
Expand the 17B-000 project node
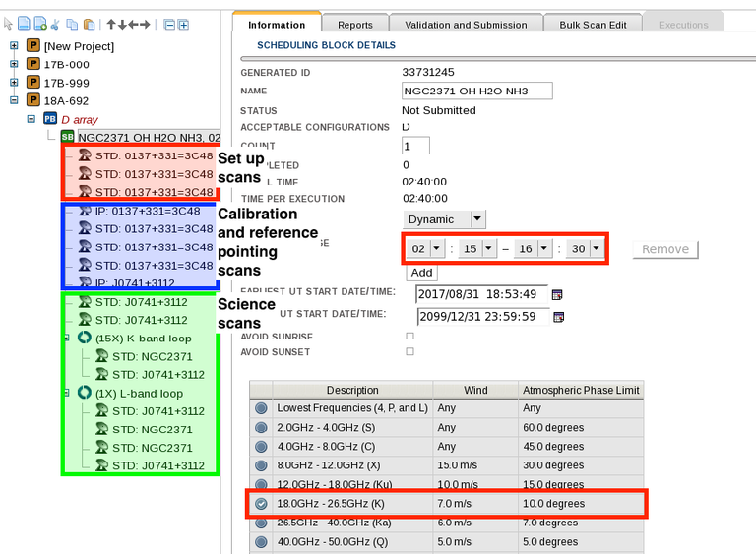click(x=14, y=64)
